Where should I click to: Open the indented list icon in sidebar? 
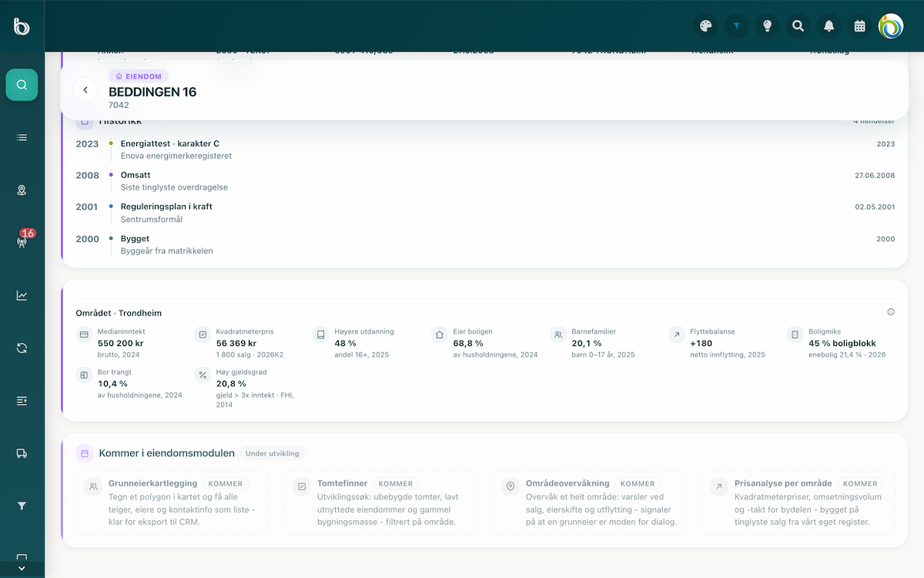coord(22,401)
